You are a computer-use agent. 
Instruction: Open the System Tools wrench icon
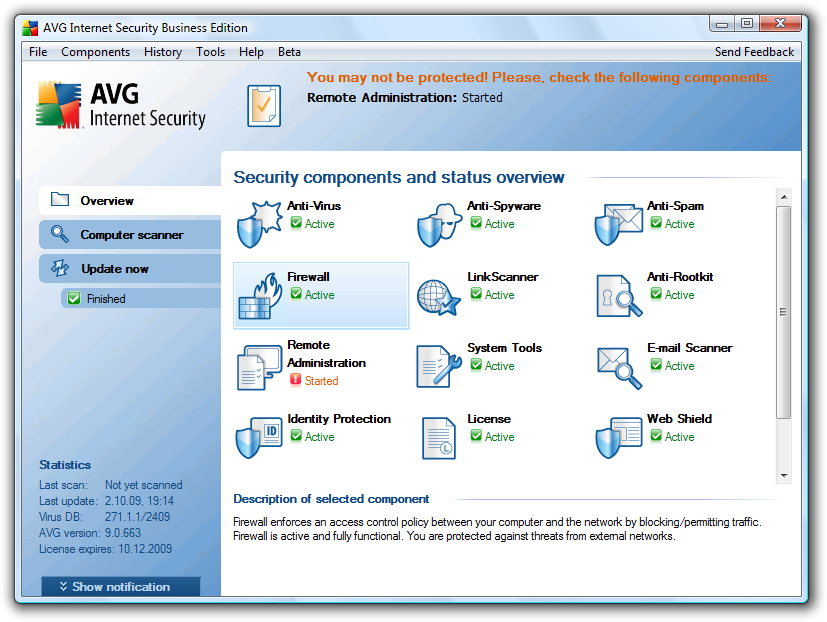pos(439,367)
